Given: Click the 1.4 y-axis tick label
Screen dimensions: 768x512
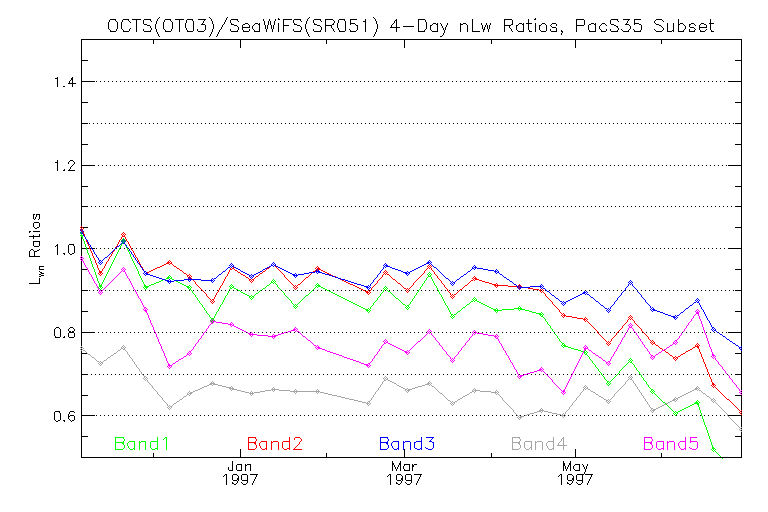Looking at the screenshot, I should pyautogui.click(x=65, y=82).
